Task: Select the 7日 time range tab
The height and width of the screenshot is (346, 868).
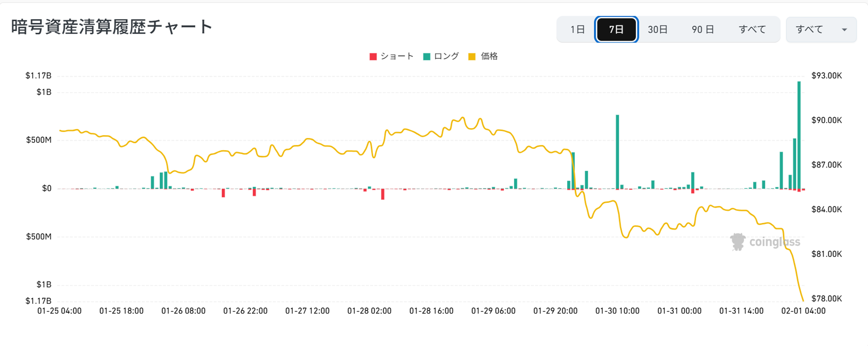Action: [616, 30]
